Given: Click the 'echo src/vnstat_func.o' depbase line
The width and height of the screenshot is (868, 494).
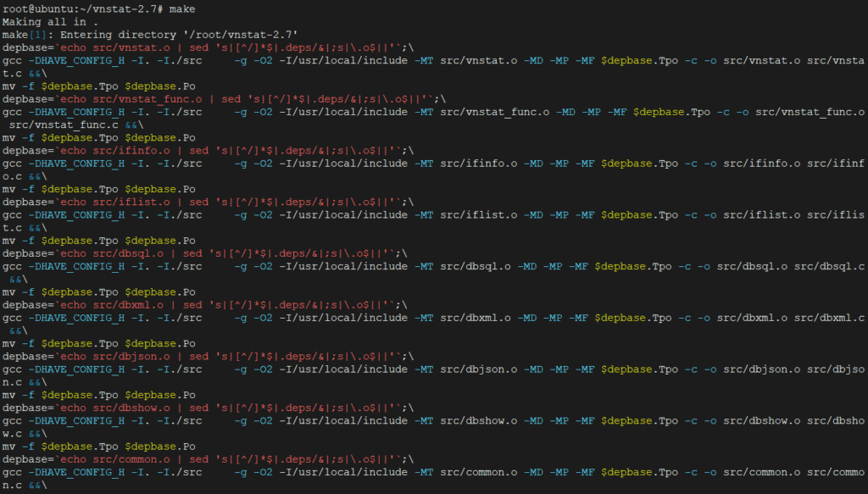Looking at the screenshot, I should click(x=224, y=99).
